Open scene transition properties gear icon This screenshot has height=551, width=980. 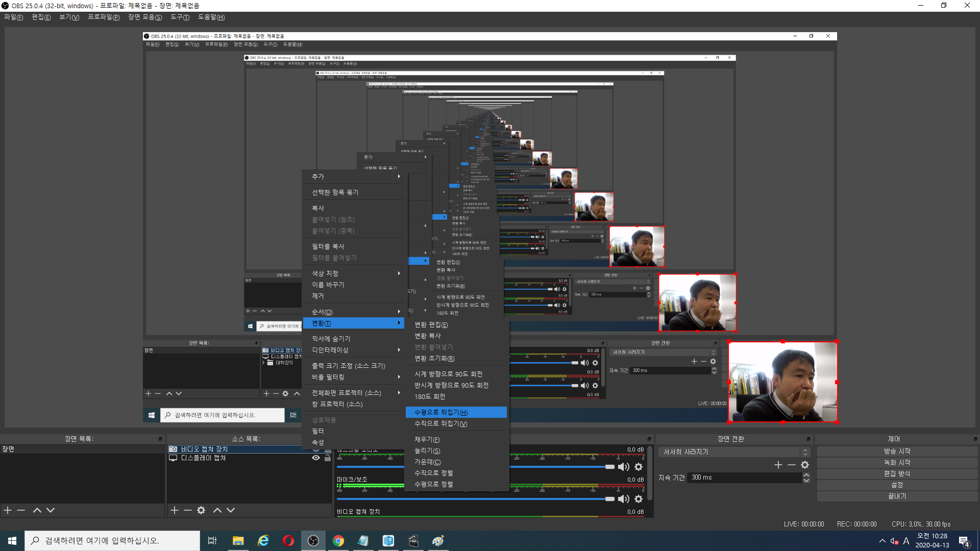[805, 465]
